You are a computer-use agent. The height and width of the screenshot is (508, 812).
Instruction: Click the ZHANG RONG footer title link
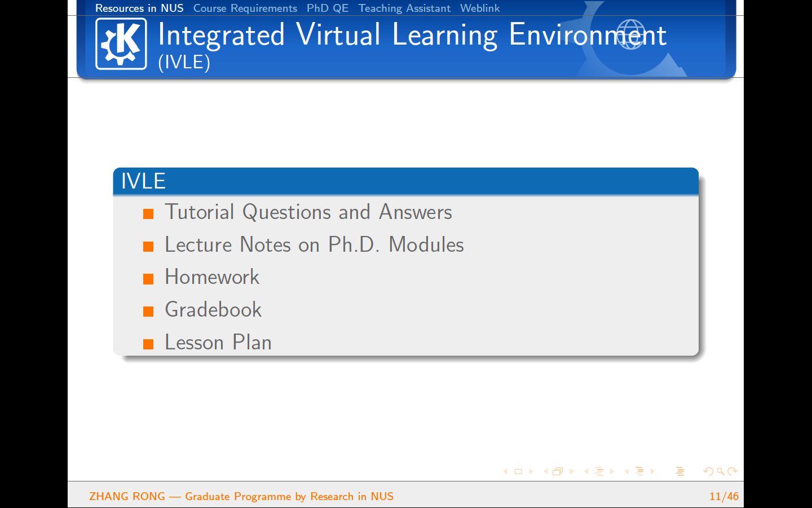tap(241, 496)
